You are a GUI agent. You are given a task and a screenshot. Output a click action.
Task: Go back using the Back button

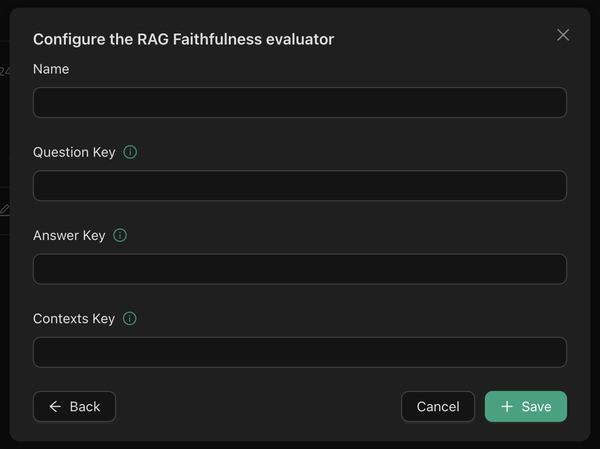75,407
